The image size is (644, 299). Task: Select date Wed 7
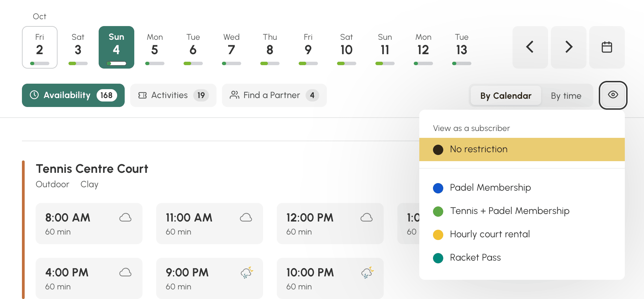[232, 47]
